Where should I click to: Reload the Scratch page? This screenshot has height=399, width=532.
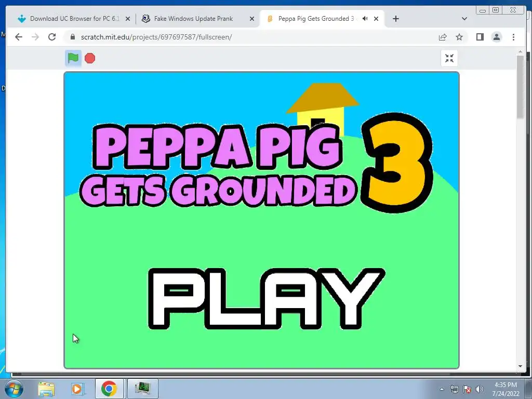(x=52, y=37)
